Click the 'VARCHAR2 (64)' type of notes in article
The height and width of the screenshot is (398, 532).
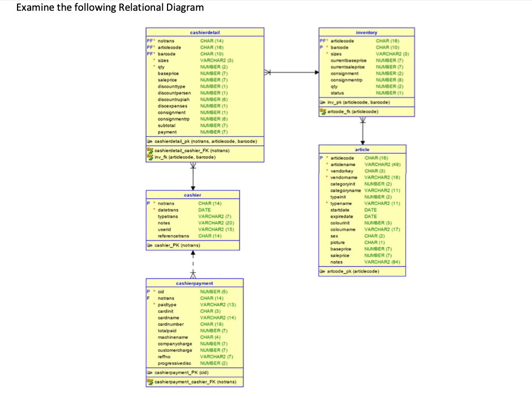pyautogui.click(x=382, y=262)
